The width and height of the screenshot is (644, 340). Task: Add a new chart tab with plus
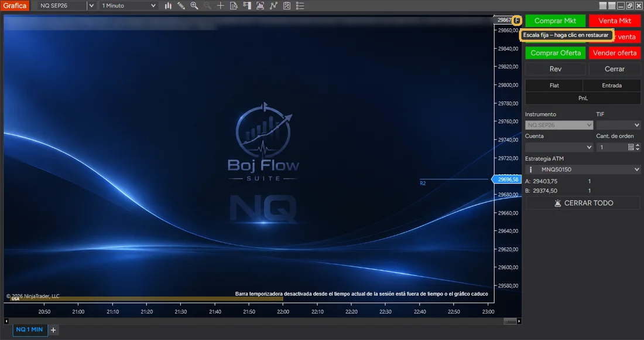[x=53, y=329]
